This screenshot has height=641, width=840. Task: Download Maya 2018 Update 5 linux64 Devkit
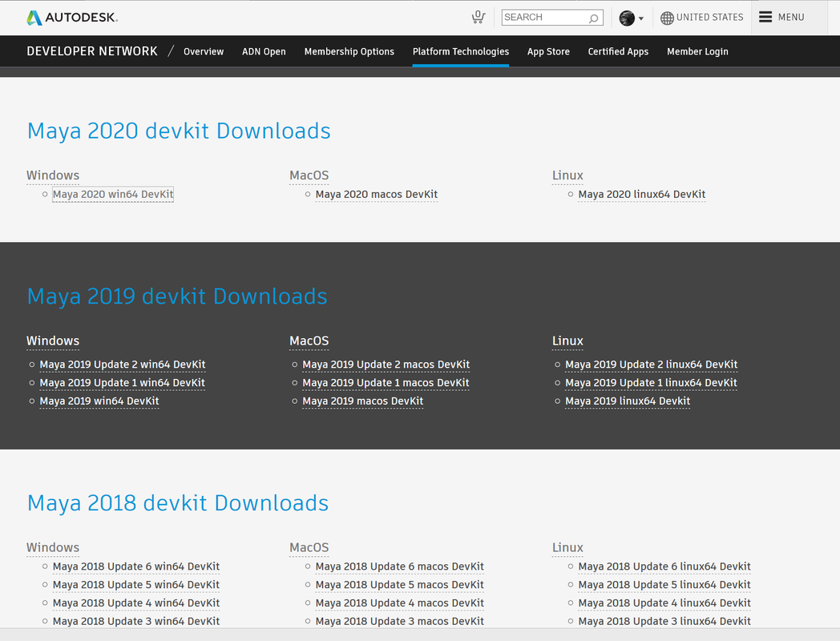pos(664,585)
